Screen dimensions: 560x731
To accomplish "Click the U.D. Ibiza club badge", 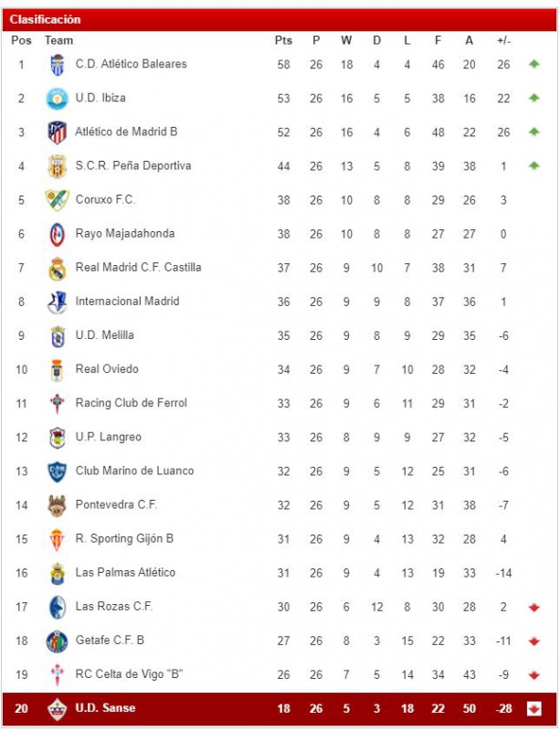I will click(58, 99).
